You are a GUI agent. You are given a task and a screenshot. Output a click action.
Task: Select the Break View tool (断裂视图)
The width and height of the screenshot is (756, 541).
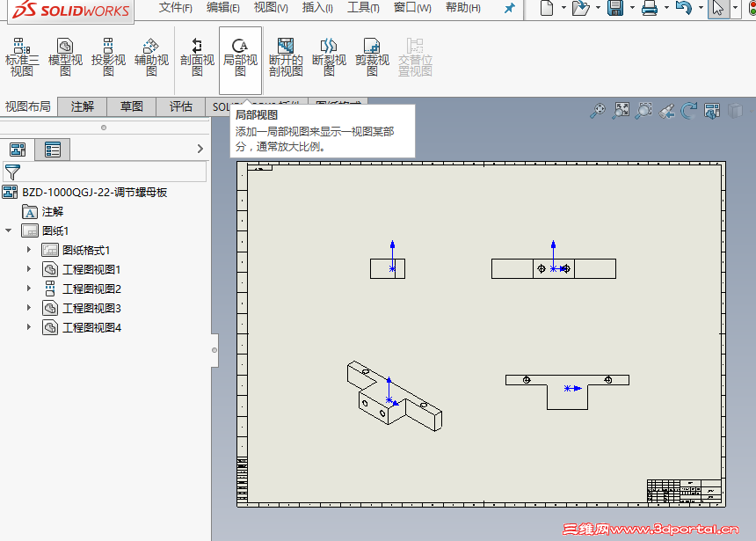[329, 58]
